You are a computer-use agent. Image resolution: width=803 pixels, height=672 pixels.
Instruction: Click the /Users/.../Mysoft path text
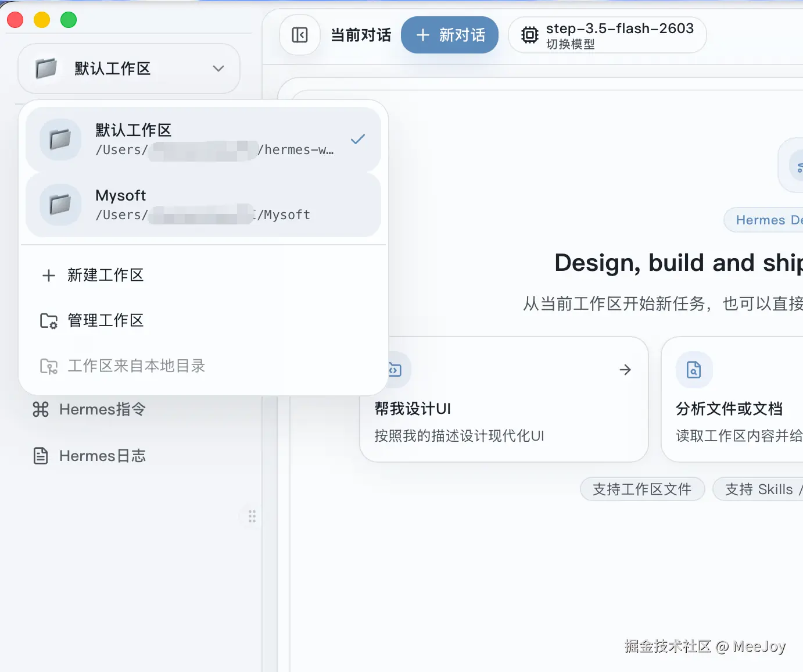[203, 215]
